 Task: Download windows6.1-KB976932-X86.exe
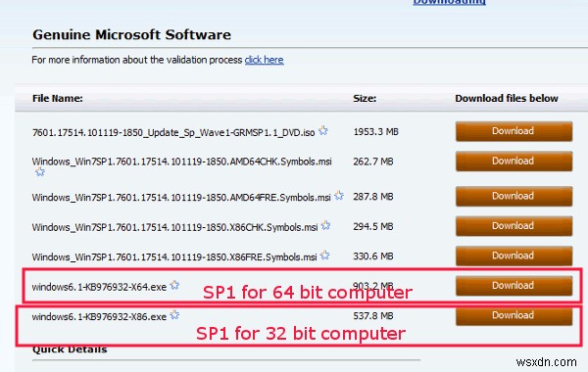coord(514,315)
